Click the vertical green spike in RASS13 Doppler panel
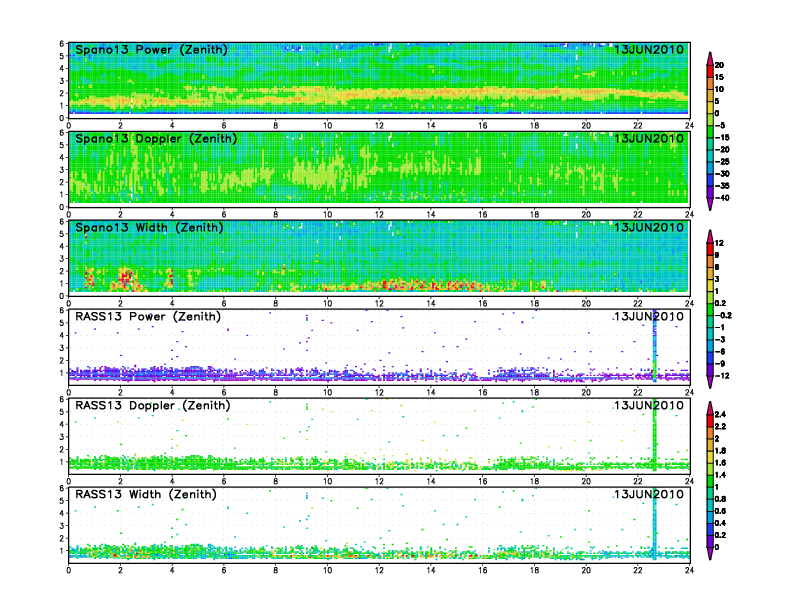The width and height of the screenshot is (792, 612). 655,435
